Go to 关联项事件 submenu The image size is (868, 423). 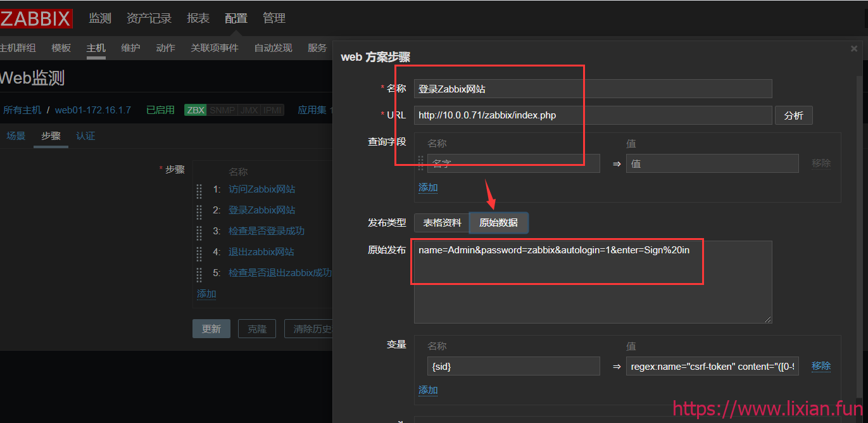point(215,48)
